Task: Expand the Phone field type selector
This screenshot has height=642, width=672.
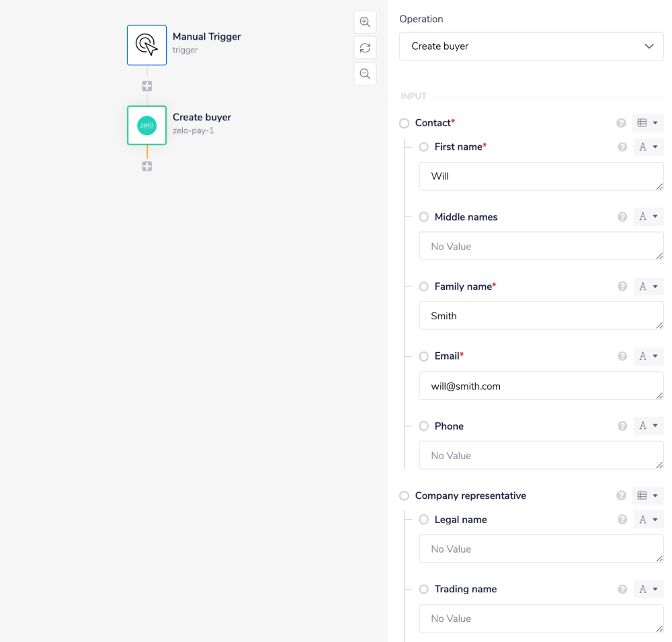Action: [648, 426]
